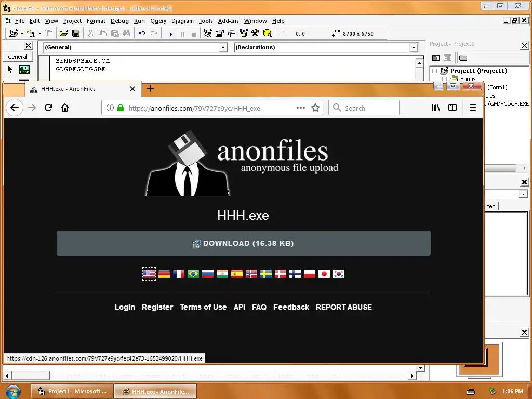The height and width of the screenshot is (399, 532).
Task: Open the Terms of Use link
Action: click(203, 307)
